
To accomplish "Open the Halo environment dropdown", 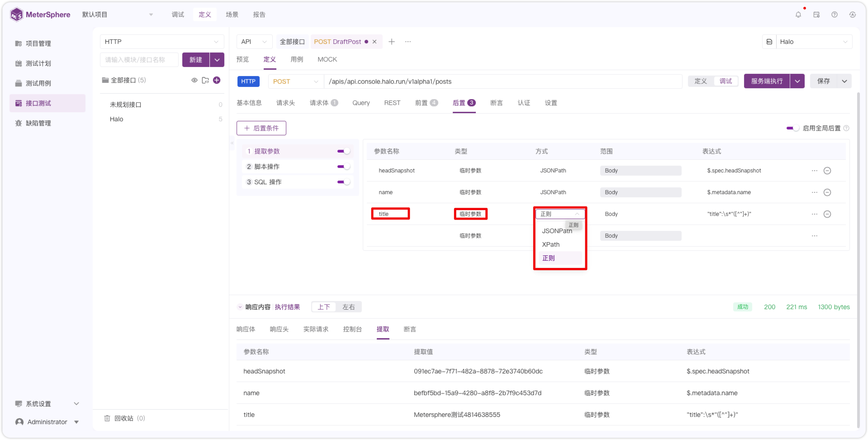I will click(814, 42).
